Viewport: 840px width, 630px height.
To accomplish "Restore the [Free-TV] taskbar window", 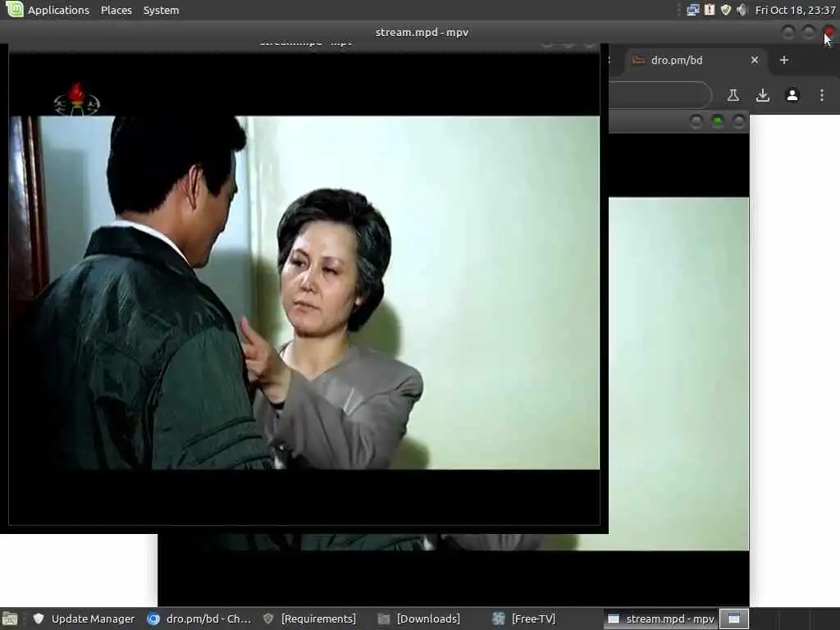I will 524,619.
